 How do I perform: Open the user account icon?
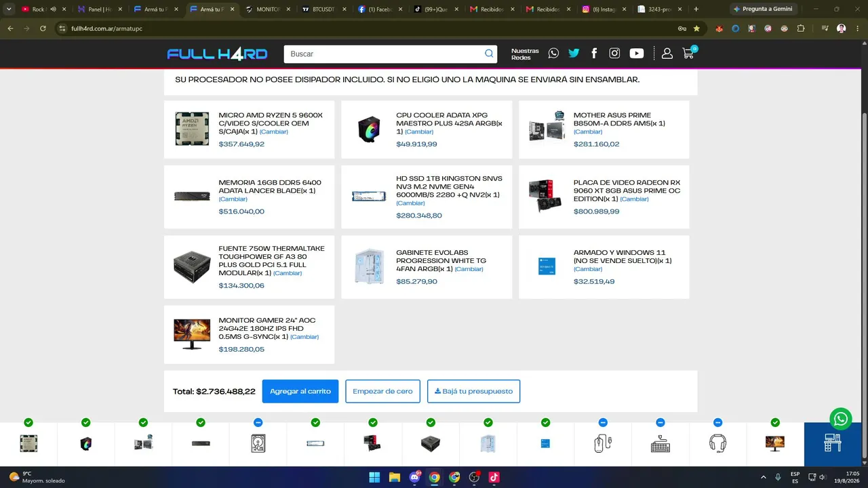[x=667, y=54]
